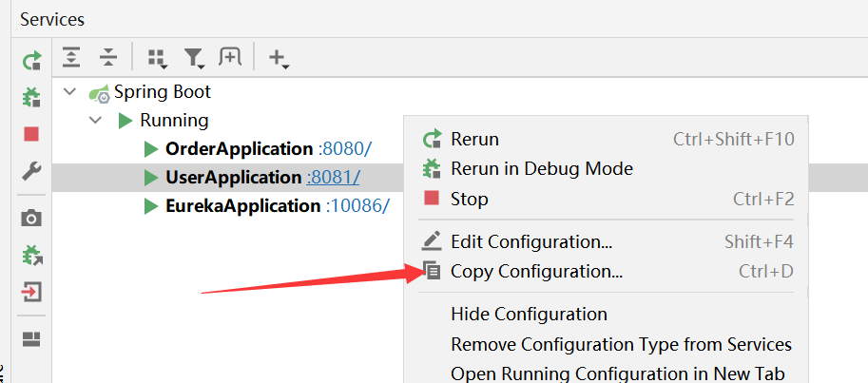Collapse the Running tree node
Screen dimensions: 868x383
[96, 120]
